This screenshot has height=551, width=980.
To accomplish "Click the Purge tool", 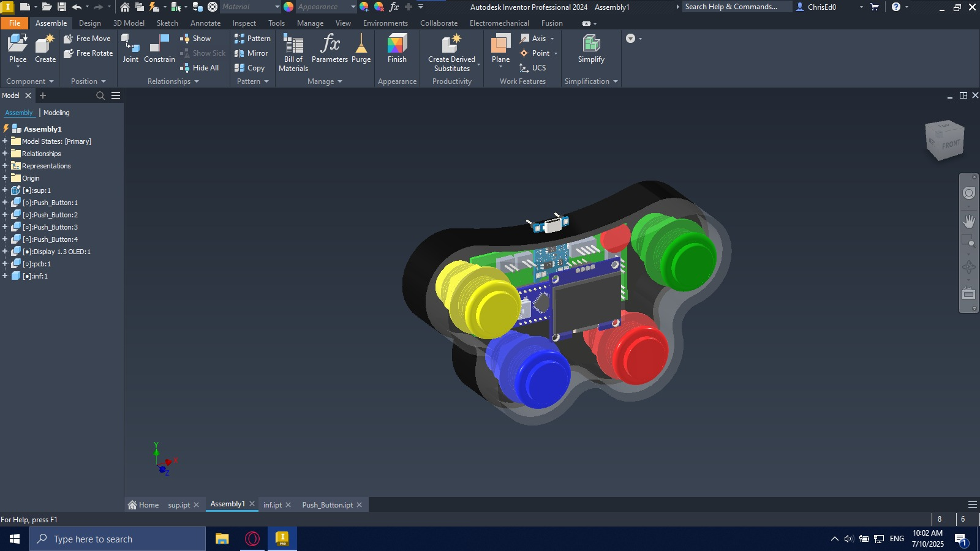I will point(361,49).
